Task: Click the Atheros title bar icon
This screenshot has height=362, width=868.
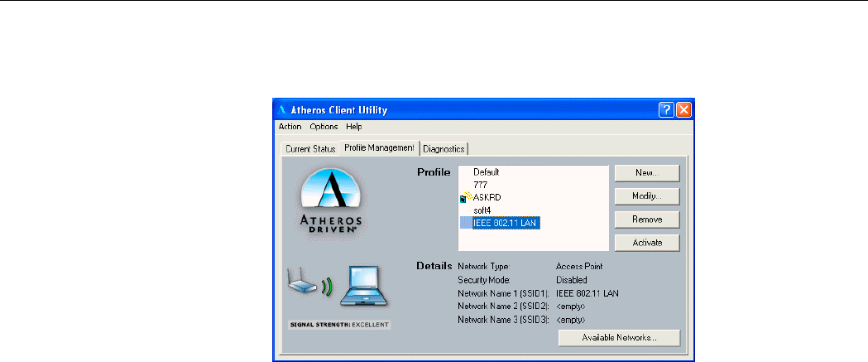Action: 282,110
